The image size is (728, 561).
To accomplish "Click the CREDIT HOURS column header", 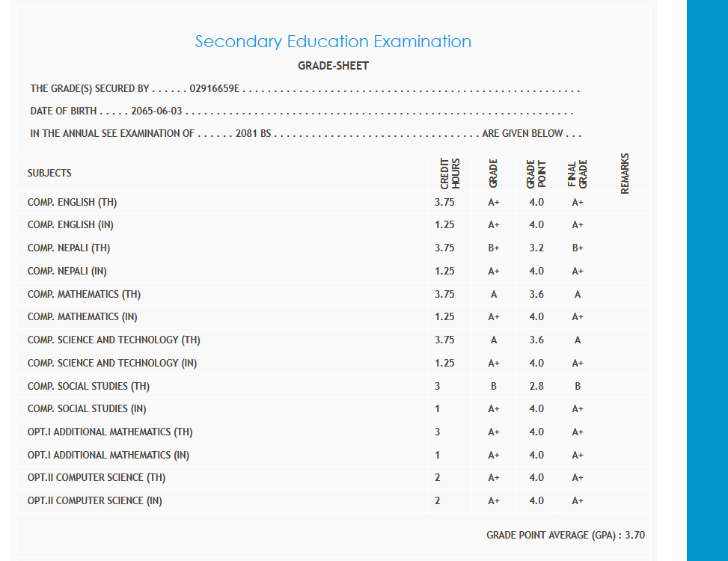I will 450,173.
